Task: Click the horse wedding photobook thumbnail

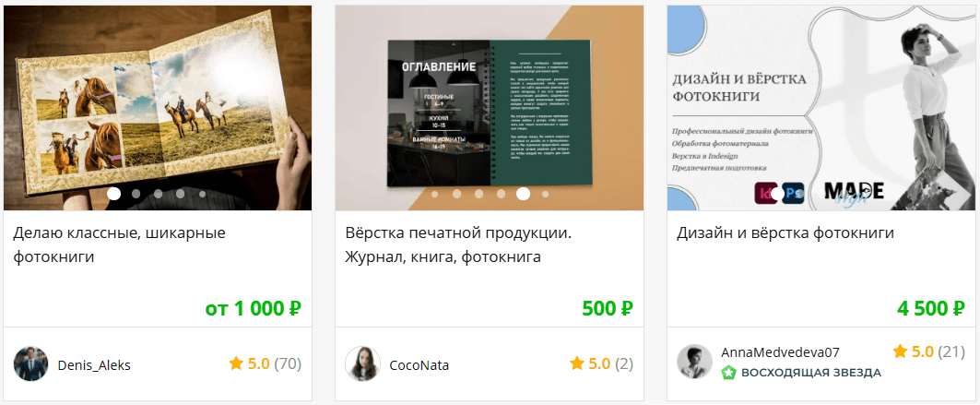Action: pos(158,108)
